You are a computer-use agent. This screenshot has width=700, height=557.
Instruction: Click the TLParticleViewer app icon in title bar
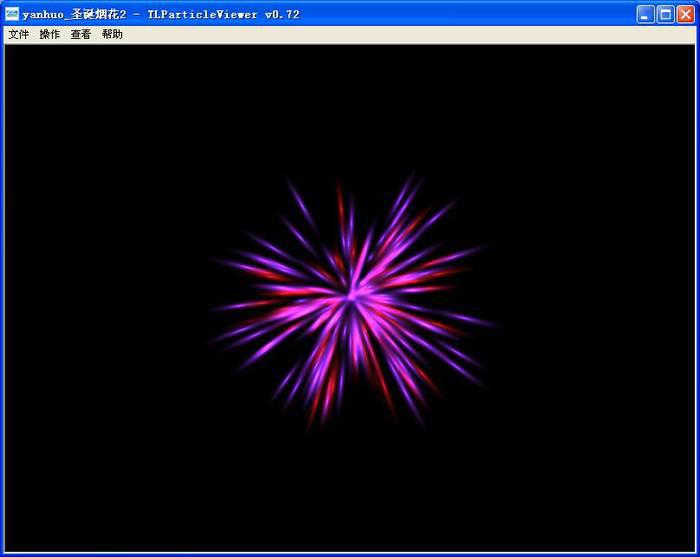pyautogui.click(x=12, y=14)
